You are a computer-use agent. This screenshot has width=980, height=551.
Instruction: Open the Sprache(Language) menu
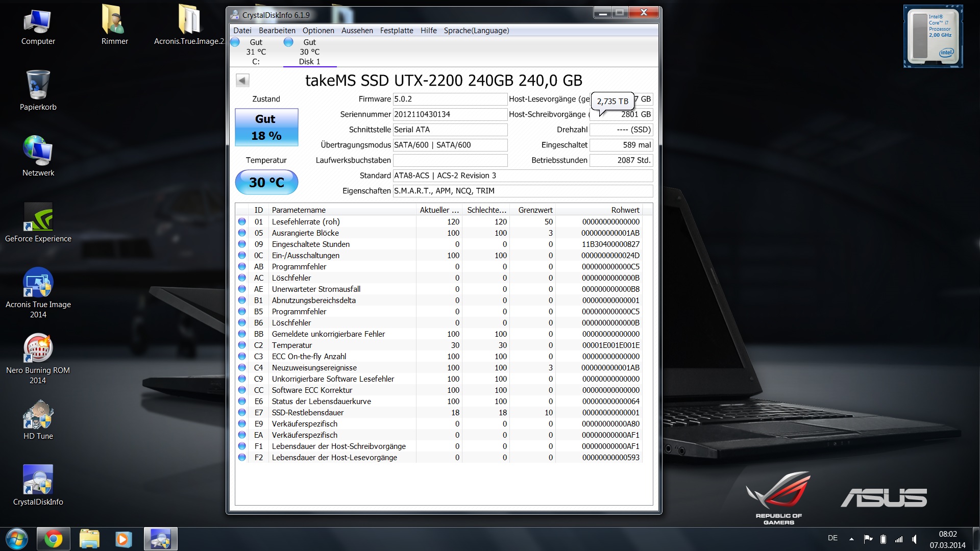(x=476, y=31)
